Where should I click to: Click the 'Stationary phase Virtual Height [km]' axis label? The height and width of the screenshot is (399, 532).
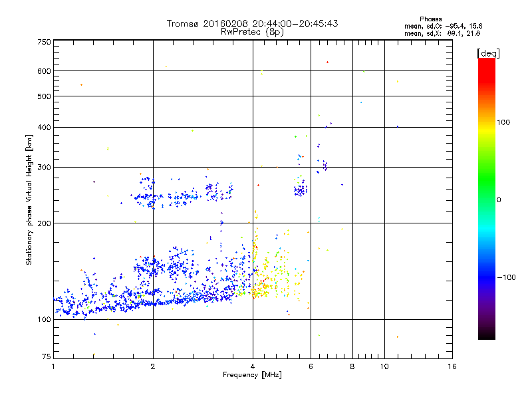(x=29, y=199)
